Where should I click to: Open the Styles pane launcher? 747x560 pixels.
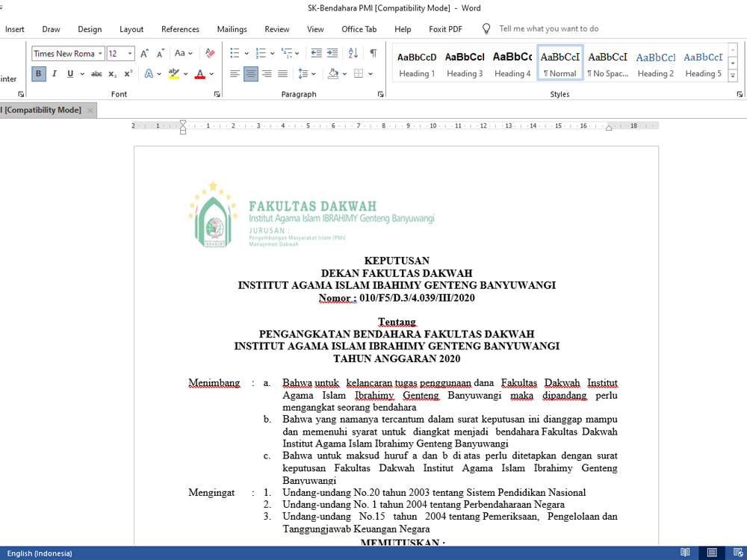coord(740,94)
